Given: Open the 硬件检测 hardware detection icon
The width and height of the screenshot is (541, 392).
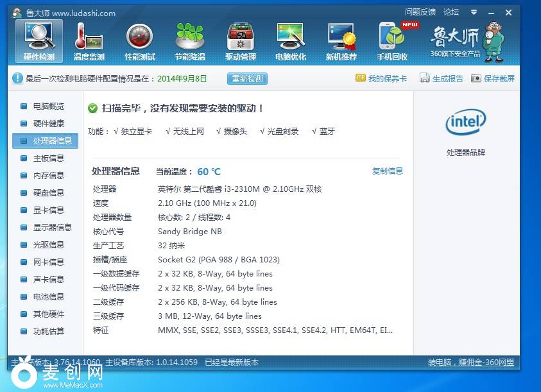Looking at the screenshot, I should (x=39, y=40).
